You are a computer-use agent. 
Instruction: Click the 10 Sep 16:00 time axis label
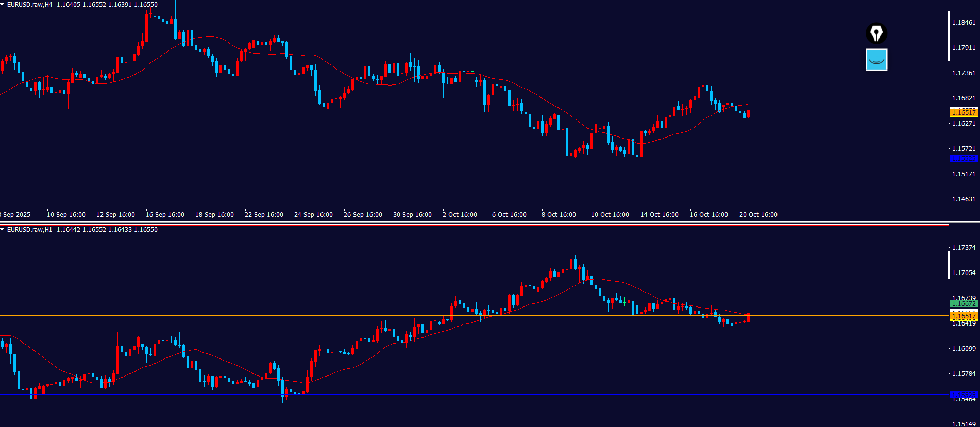66,215
